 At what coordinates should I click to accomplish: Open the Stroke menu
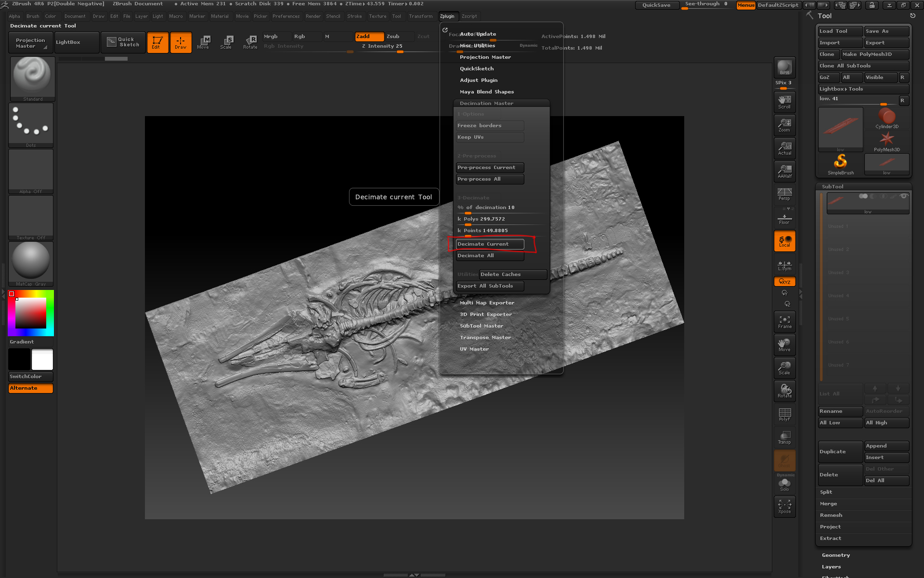(x=354, y=16)
